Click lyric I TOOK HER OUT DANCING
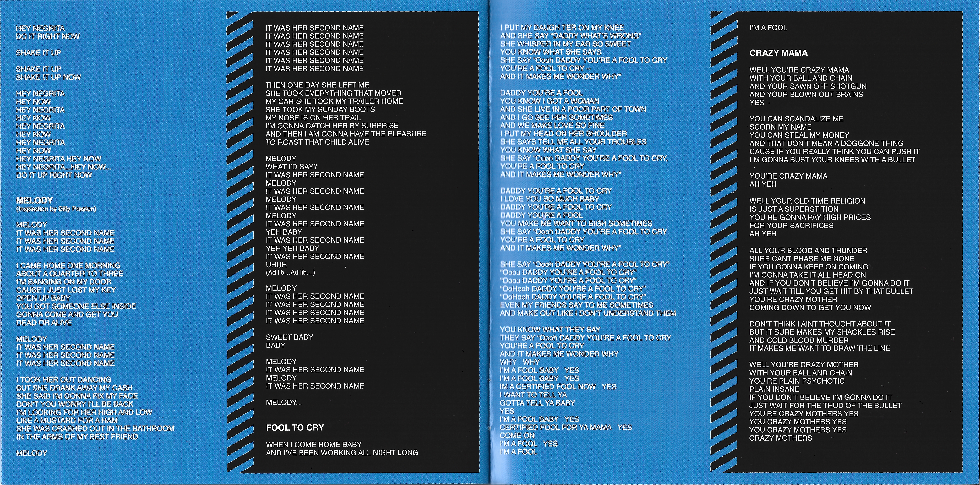The image size is (980, 485). tap(64, 380)
